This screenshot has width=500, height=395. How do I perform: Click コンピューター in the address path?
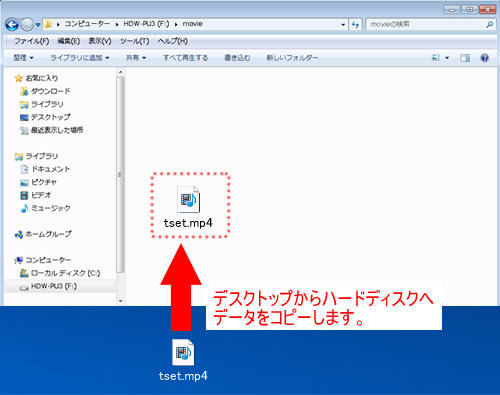pos(87,24)
